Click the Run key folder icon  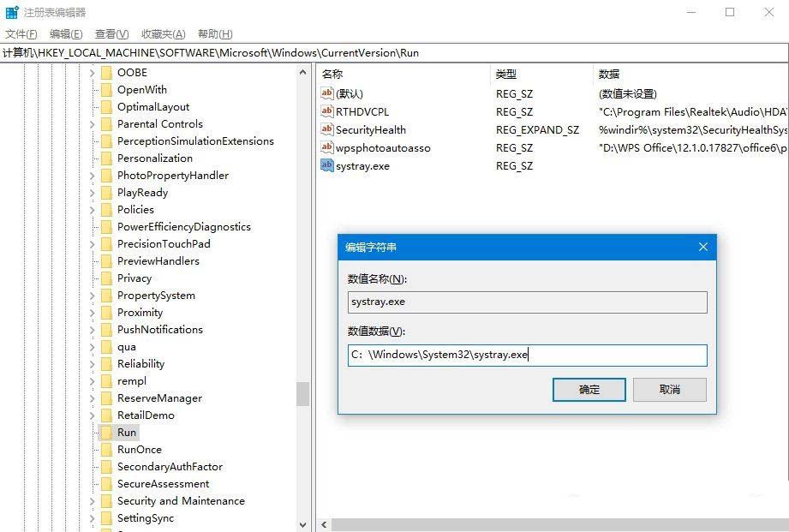106,433
